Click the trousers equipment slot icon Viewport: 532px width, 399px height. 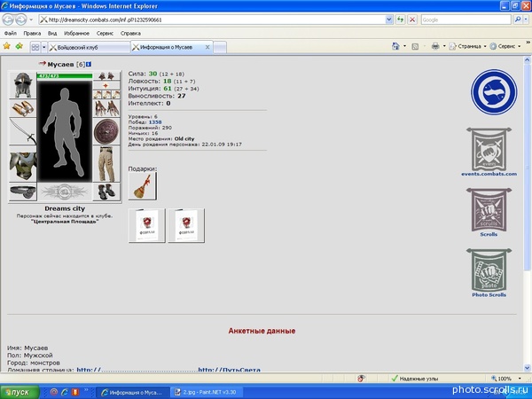pos(106,164)
